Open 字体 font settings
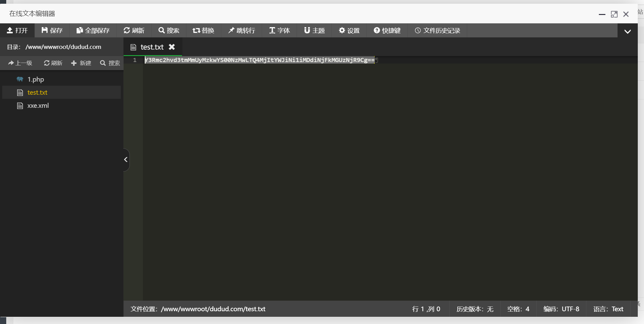This screenshot has width=644, height=324. click(x=280, y=30)
